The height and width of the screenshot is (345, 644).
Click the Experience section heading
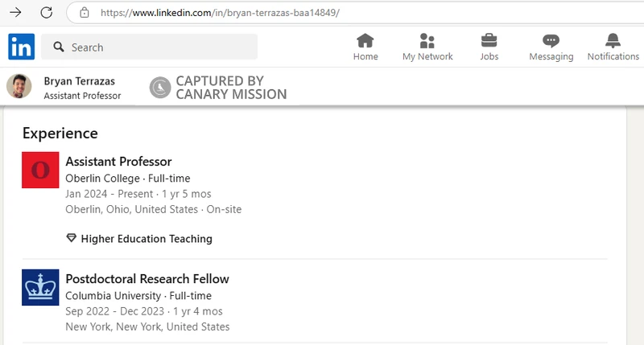(x=60, y=133)
